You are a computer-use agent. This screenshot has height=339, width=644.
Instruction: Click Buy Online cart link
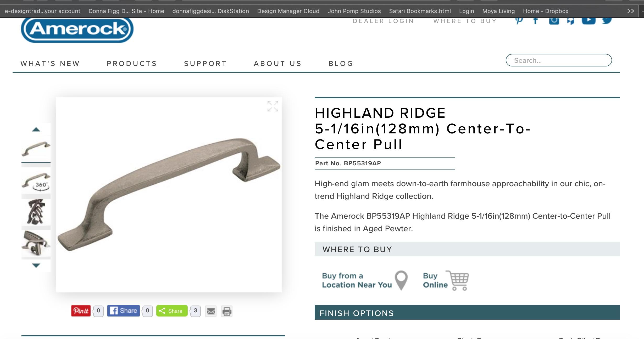(446, 280)
